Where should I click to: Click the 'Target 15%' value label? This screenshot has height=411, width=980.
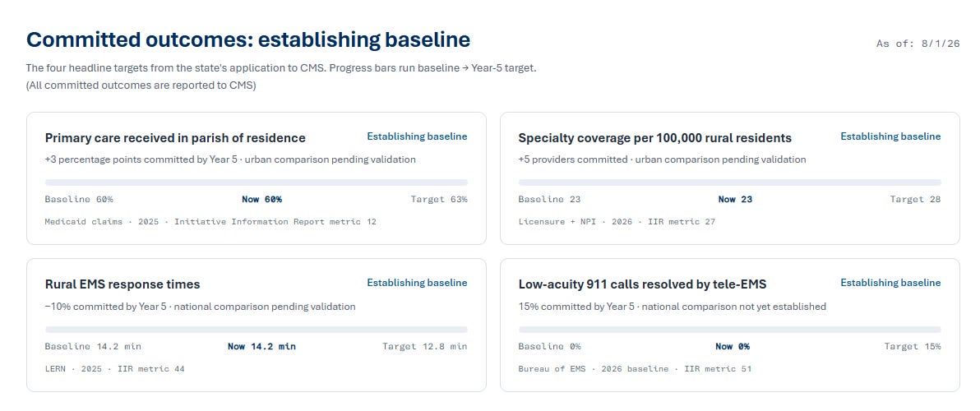coord(913,346)
